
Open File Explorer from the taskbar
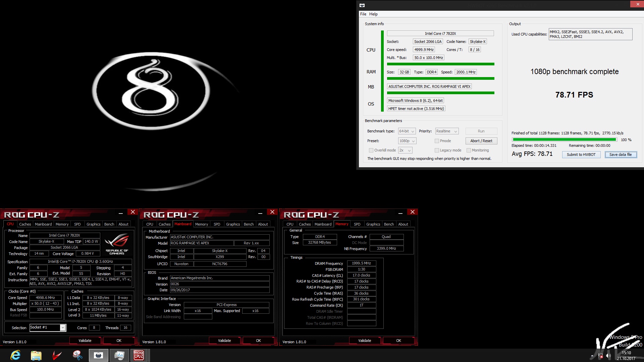tap(36, 355)
